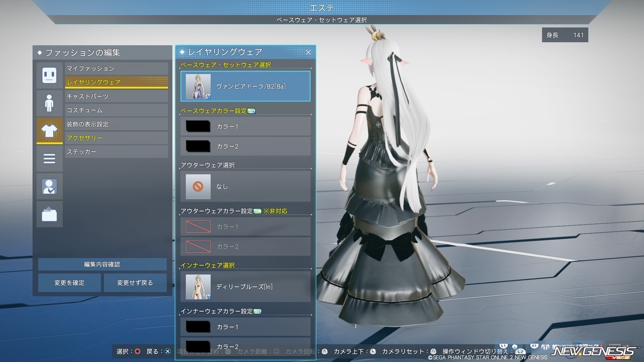
Task: Select レイヤリングウェア menu entry
Action: (116, 82)
